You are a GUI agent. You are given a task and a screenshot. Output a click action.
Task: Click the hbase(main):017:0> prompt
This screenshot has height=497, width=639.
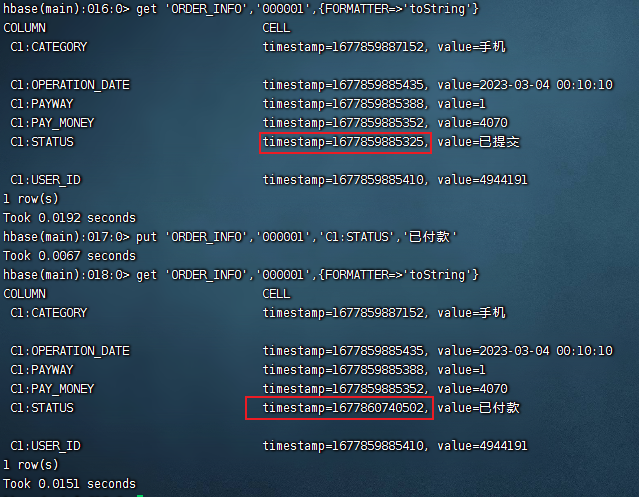tap(66, 237)
